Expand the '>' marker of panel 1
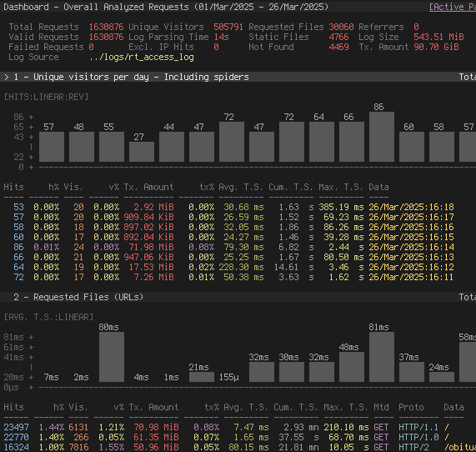The width and height of the screenshot is (476, 452). (x=7, y=77)
